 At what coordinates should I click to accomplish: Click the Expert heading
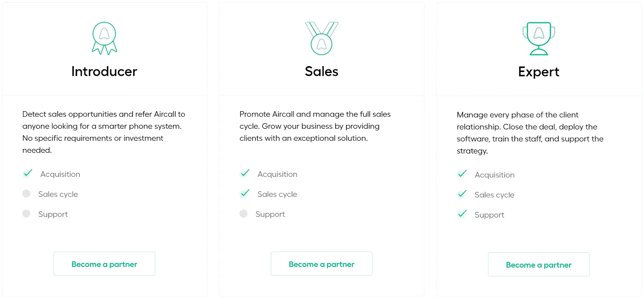coord(539,71)
